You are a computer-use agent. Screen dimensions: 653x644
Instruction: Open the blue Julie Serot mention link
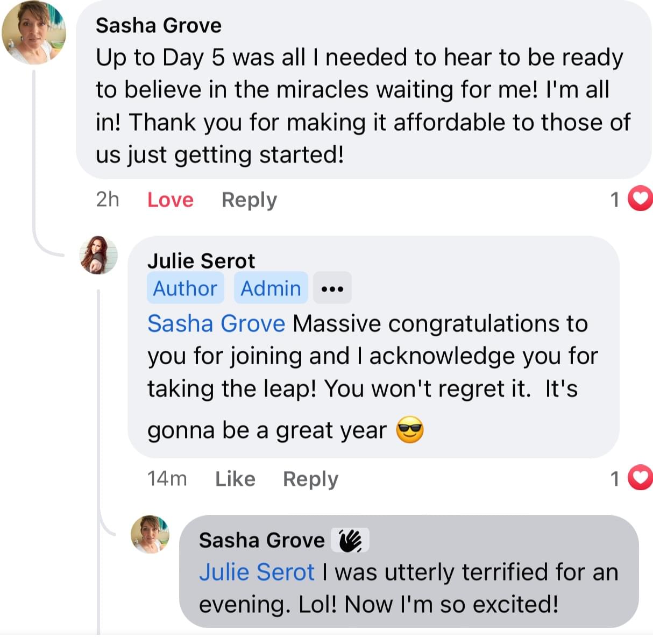click(x=257, y=572)
